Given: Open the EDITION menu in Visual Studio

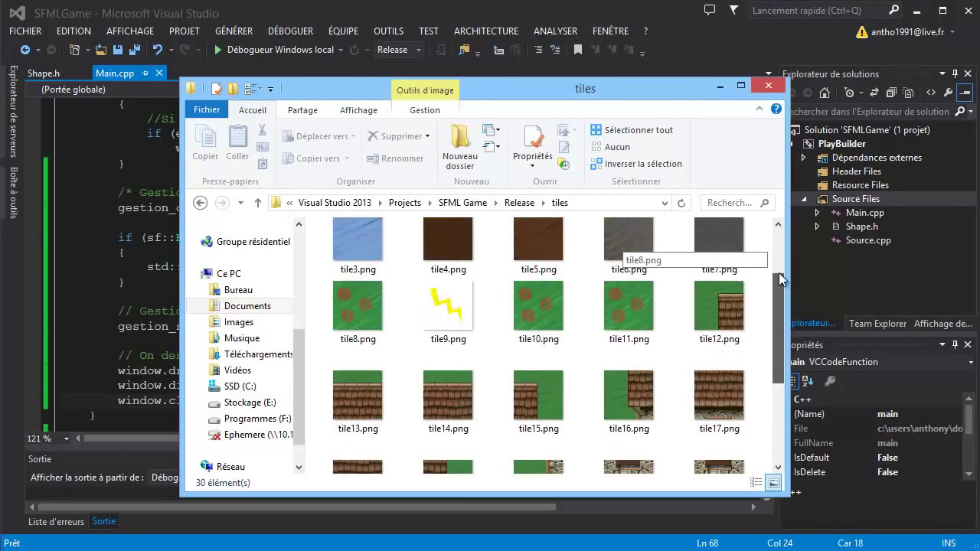Looking at the screenshot, I should (73, 31).
